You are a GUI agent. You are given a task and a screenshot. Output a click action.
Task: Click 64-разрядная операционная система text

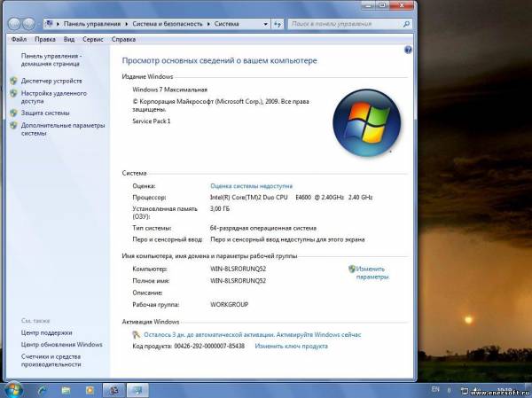click(263, 228)
